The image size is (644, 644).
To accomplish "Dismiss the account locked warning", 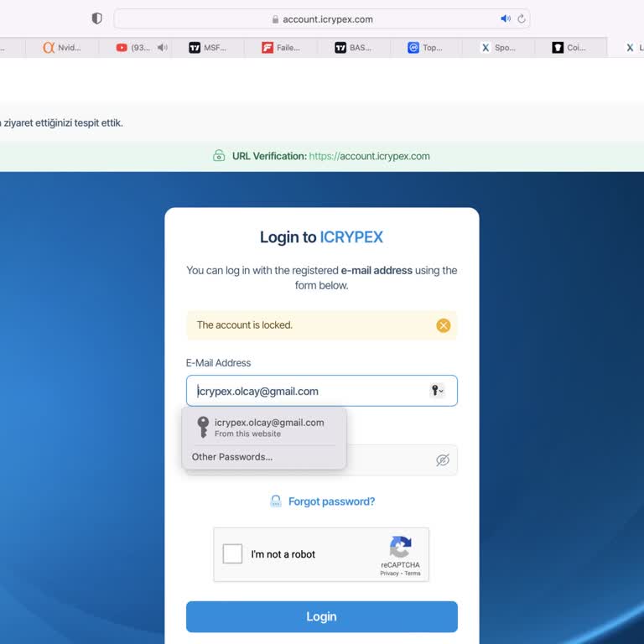I will 444,325.
